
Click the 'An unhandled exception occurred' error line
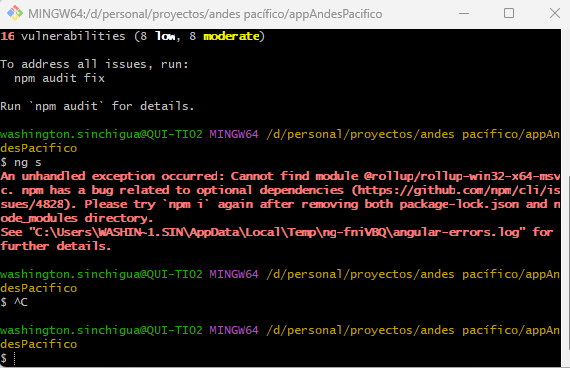click(x=280, y=176)
